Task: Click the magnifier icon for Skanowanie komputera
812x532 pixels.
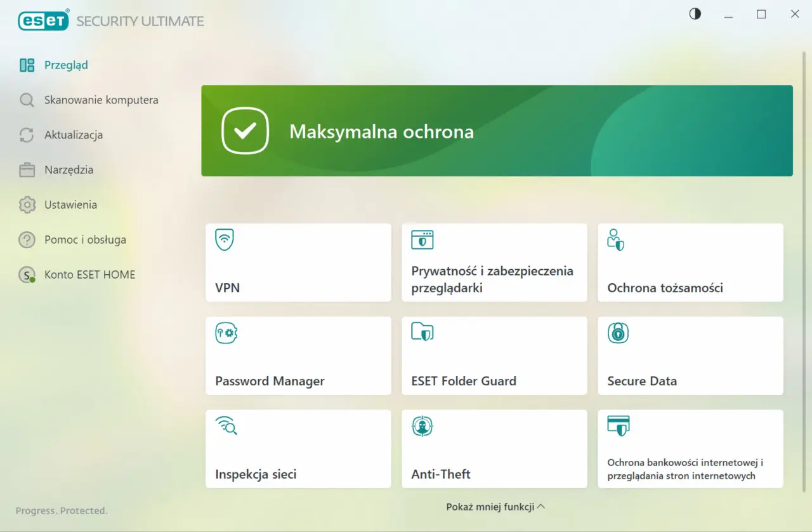Action: point(27,100)
